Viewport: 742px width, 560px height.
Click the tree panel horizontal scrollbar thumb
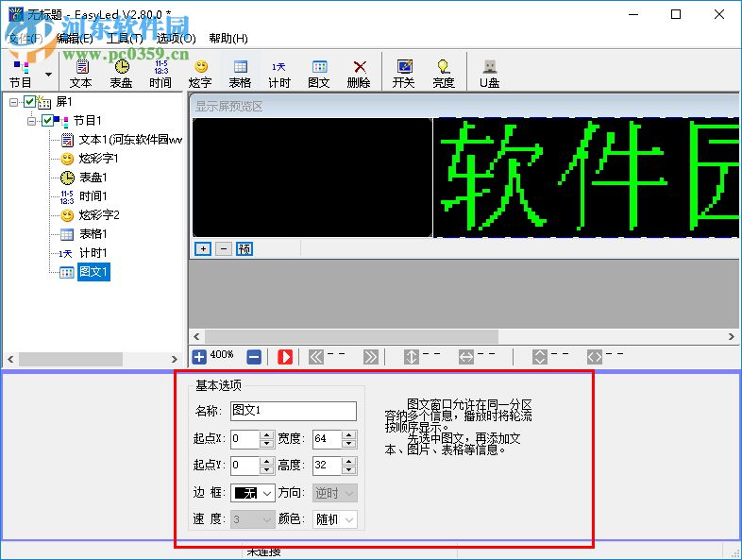click(71, 359)
